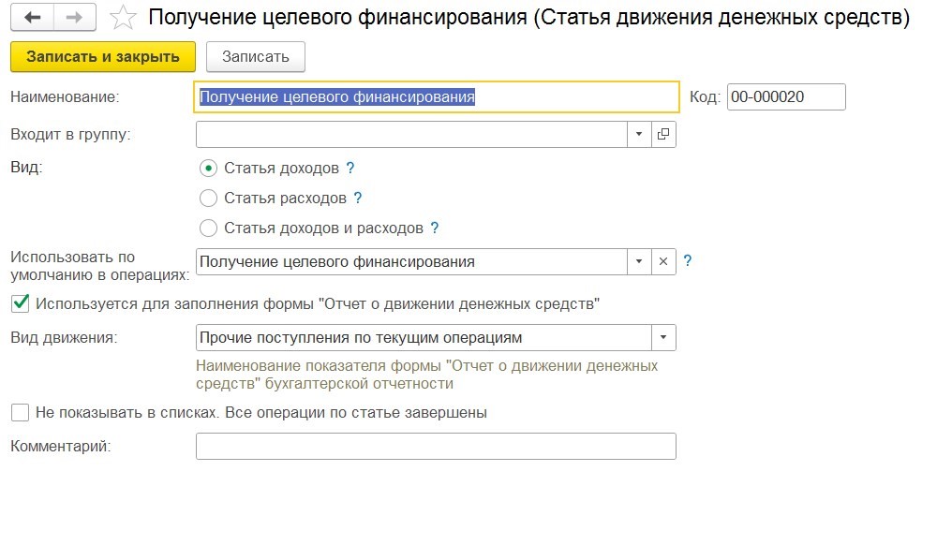Choose 'Статья доходов и расходов' radio option

[x=208, y=228]
